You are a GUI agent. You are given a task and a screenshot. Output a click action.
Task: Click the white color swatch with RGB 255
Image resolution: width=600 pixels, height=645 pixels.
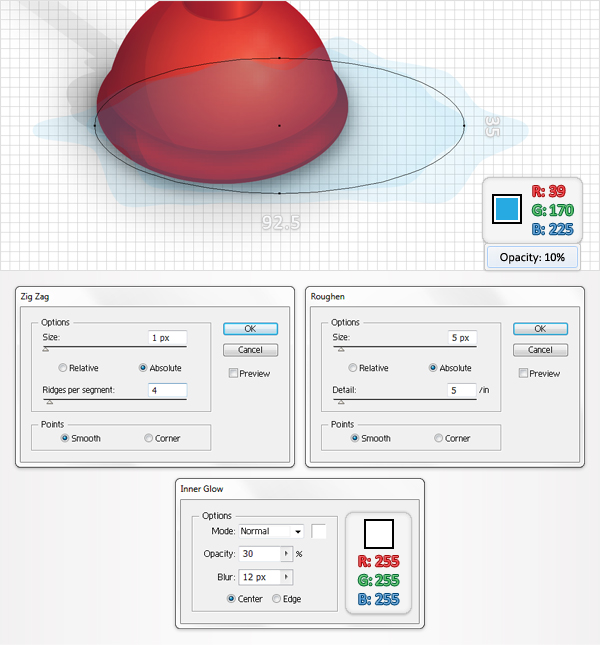tap(379, 534)
